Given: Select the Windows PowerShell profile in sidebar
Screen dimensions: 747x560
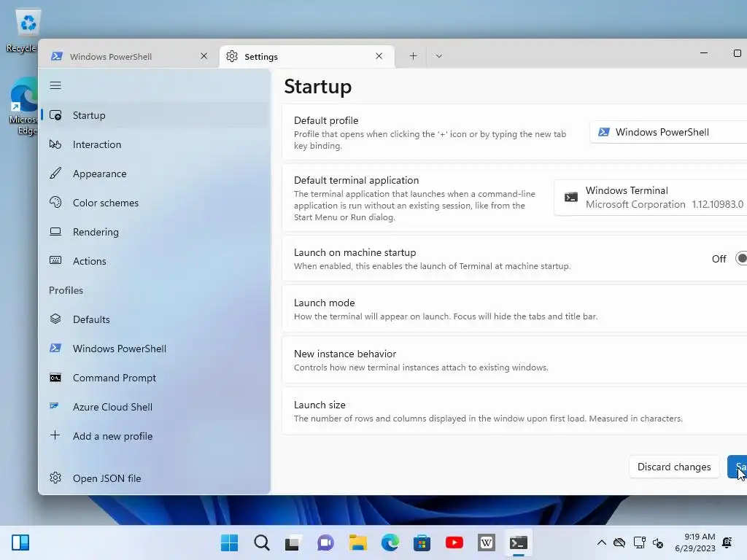Looking at the screenshot, I should coord(155,349).
